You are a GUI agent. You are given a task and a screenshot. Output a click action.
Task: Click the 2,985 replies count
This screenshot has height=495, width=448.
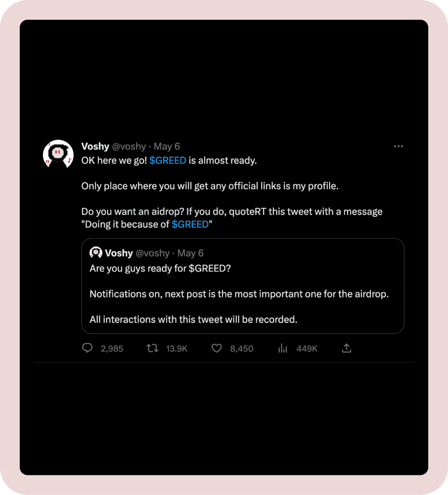(112, 349)
